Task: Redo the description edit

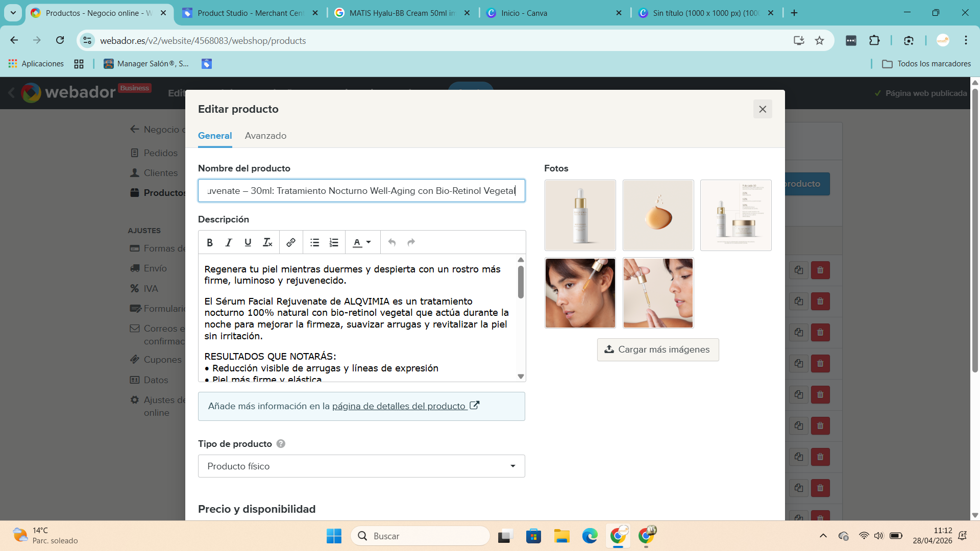Action: click(x=411, y=243)
